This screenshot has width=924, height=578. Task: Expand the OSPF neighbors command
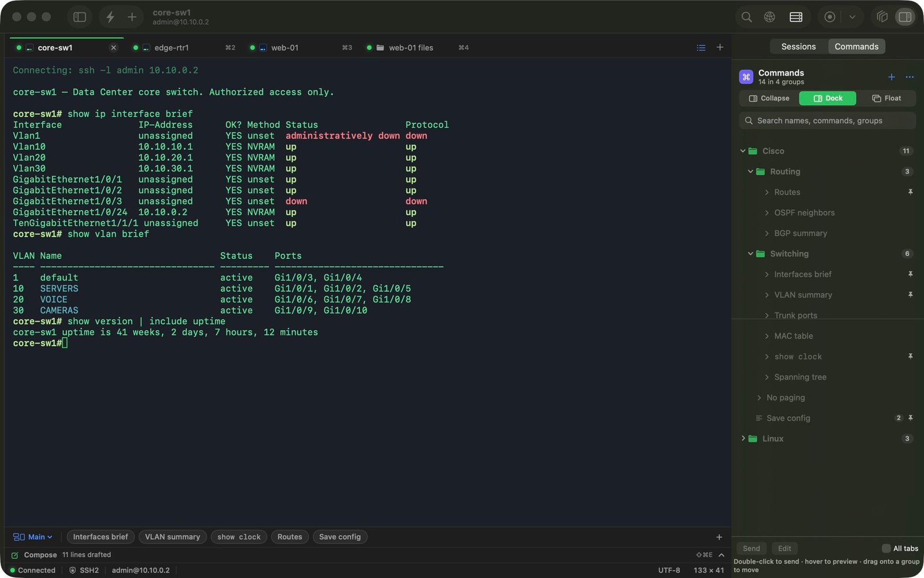coord(767,213)
